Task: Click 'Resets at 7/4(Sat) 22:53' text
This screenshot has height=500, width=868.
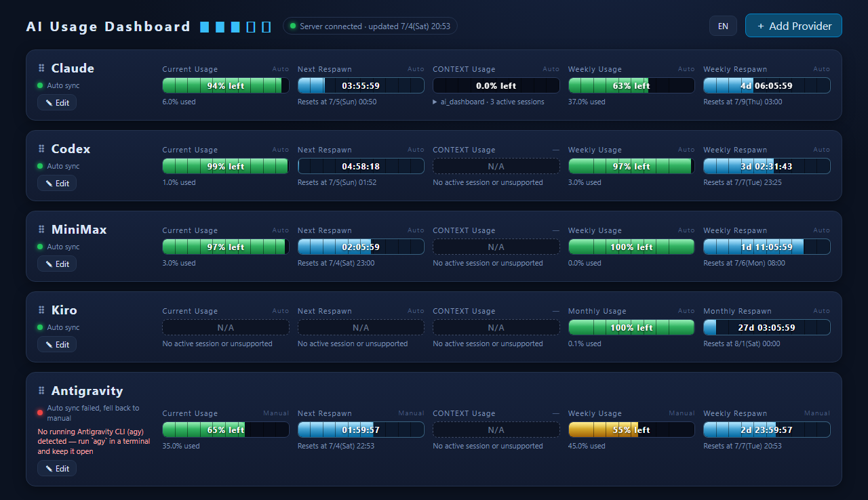Action: [336, 446]
